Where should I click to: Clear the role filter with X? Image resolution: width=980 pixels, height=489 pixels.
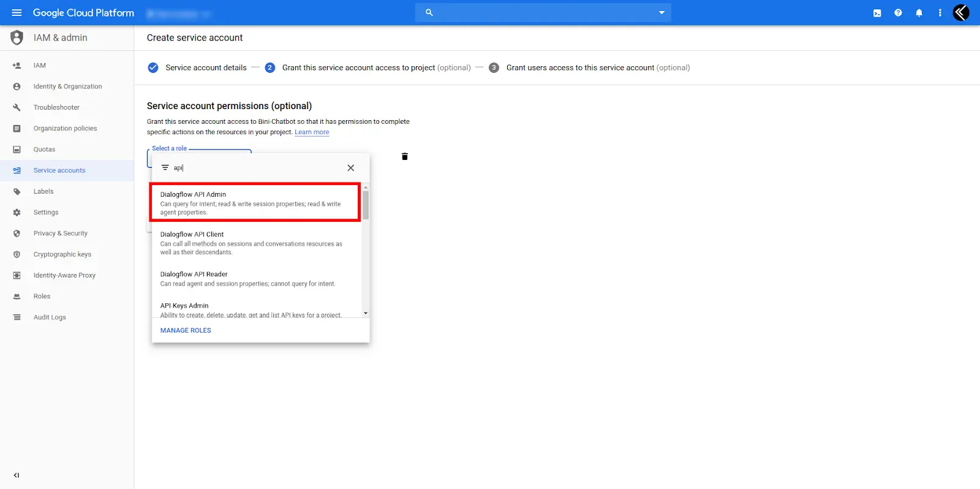click(x=351, y=168)
